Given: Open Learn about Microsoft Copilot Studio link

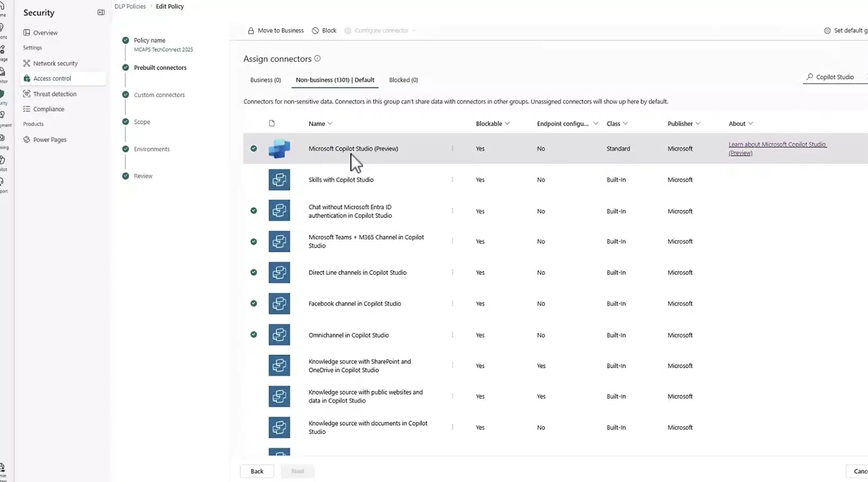Looking at the screenshot, I should [777, 148].
